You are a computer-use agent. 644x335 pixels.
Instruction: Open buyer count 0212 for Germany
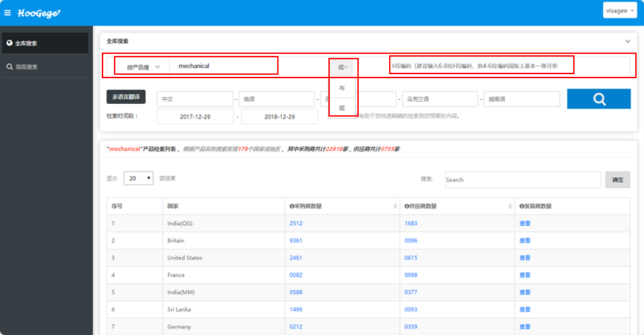[296, 327]
